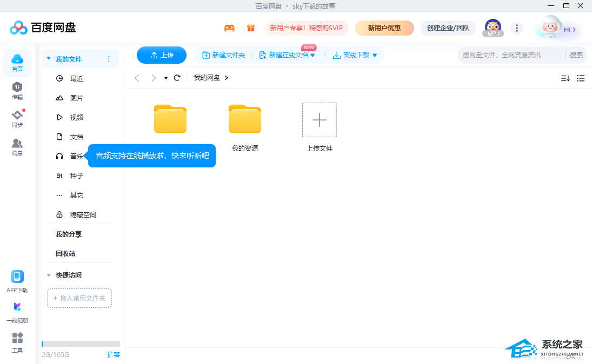The width and height of the screenshot is (592, 364).
Task: Launch 一刻相册 album app
Action: pos(17,312)
